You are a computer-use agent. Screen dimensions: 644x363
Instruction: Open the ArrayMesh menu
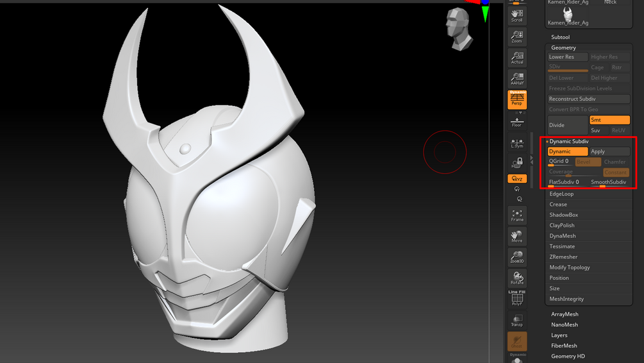565,314
